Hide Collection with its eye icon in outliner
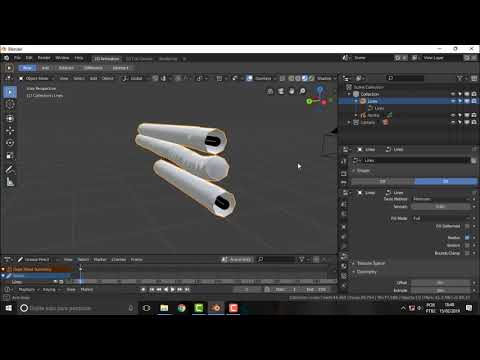The image size is (480, 360). point(453,94)
